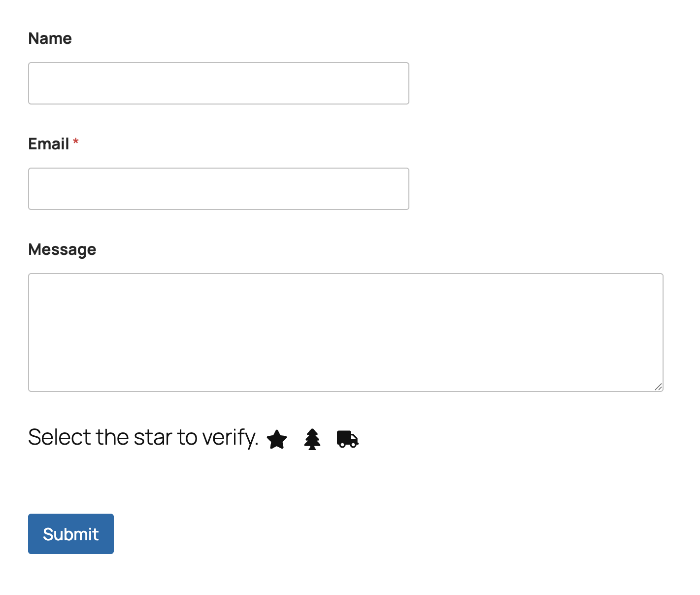Pick the truck icon next to the tree
Viewport: 700px width, 595px height.
coord(347,439)
